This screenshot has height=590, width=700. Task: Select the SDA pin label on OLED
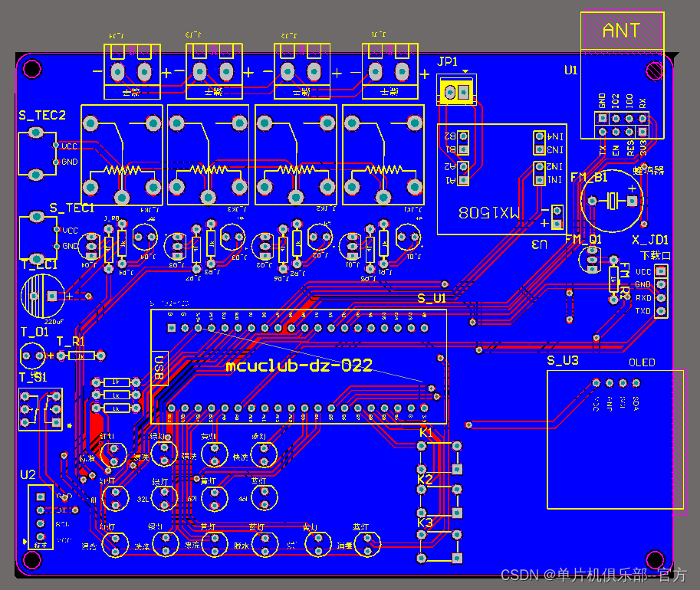tap(636, 403)
